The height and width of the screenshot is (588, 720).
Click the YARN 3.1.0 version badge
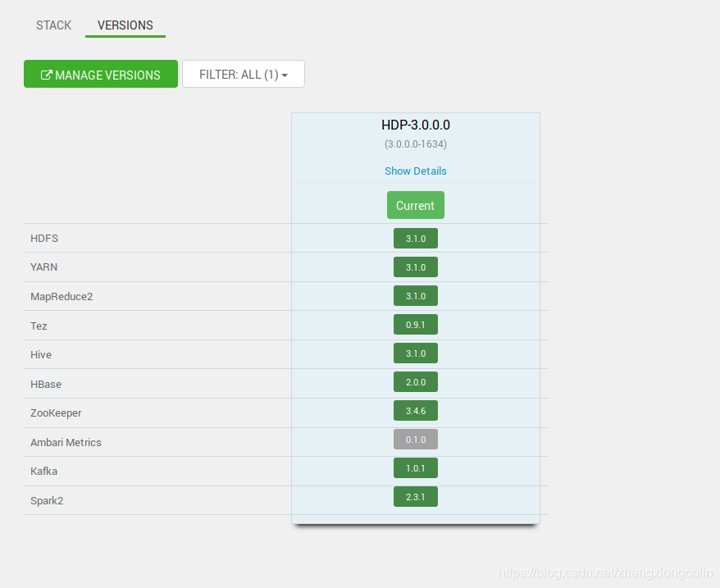416,267
